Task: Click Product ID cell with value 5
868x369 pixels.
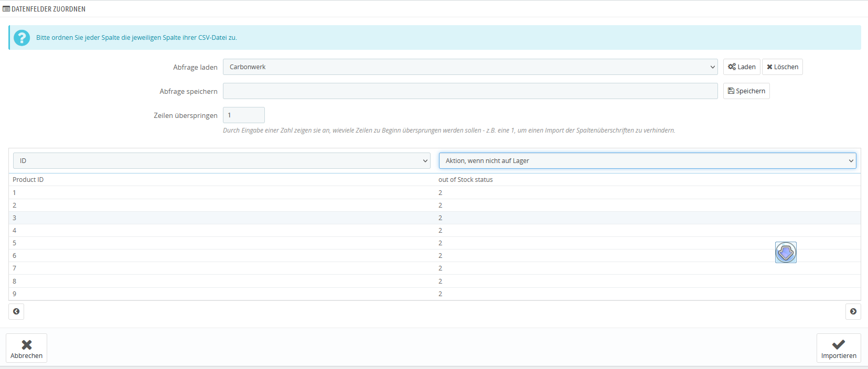Action: [222, 243]
